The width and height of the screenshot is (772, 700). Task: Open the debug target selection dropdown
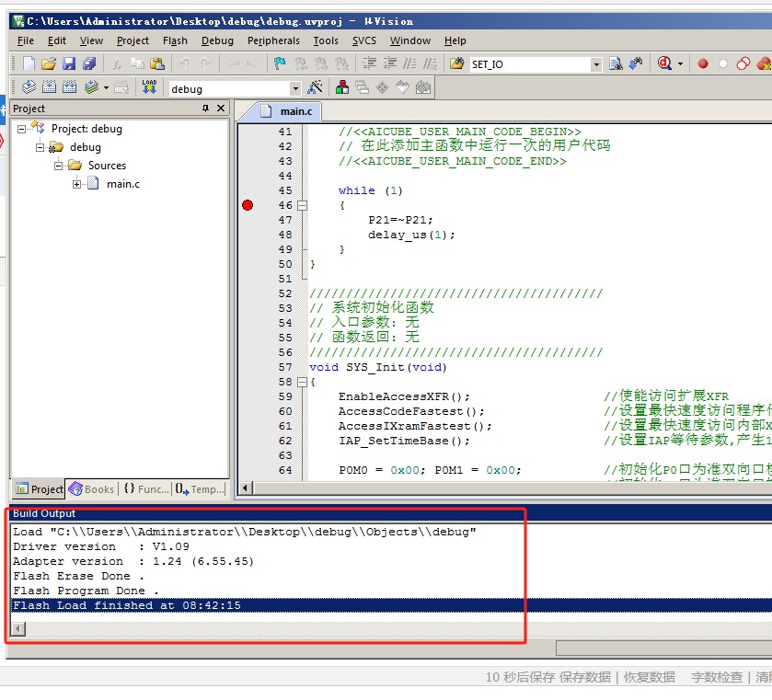pos(295,88)
